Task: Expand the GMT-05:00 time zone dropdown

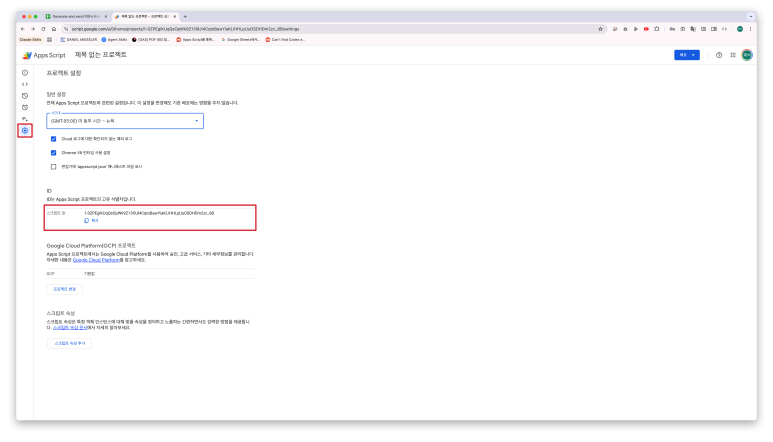Action: (125, 121)
